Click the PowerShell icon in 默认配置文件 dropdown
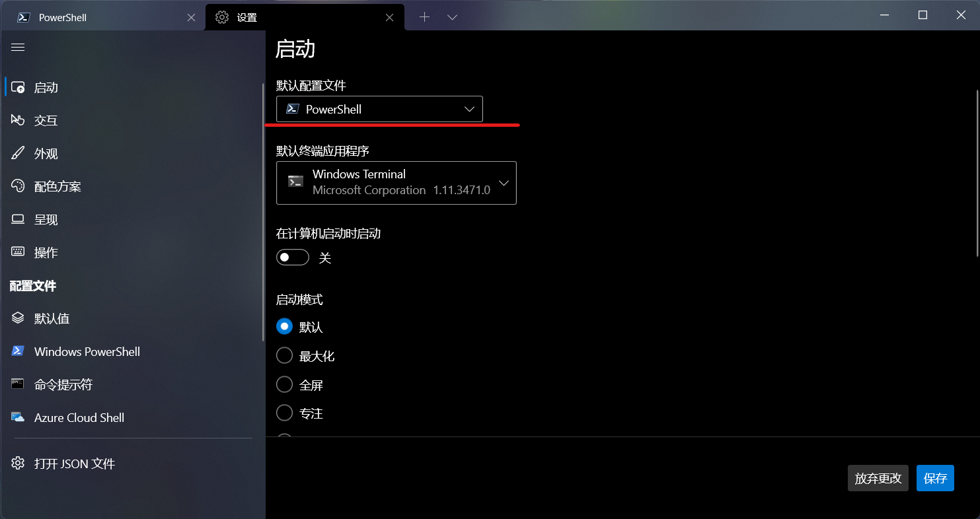 [292, 109]
